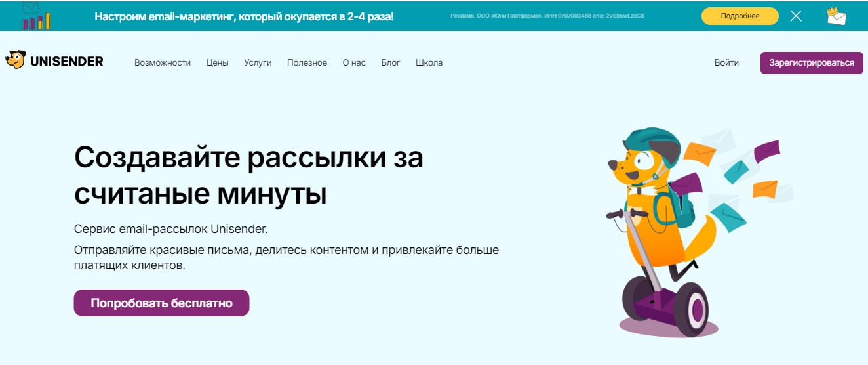The image size is (868, 365).
Task: Open the О нас menu item
Action: [x=354, y=63]
